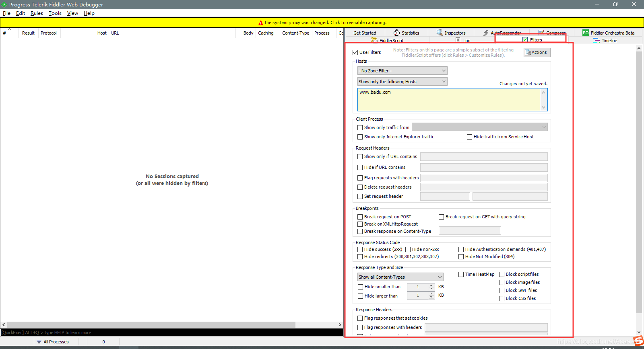Viewport: 644px width, 349px height.
Task: Decrease Hide larger than KB value
Action: point(431,298)
